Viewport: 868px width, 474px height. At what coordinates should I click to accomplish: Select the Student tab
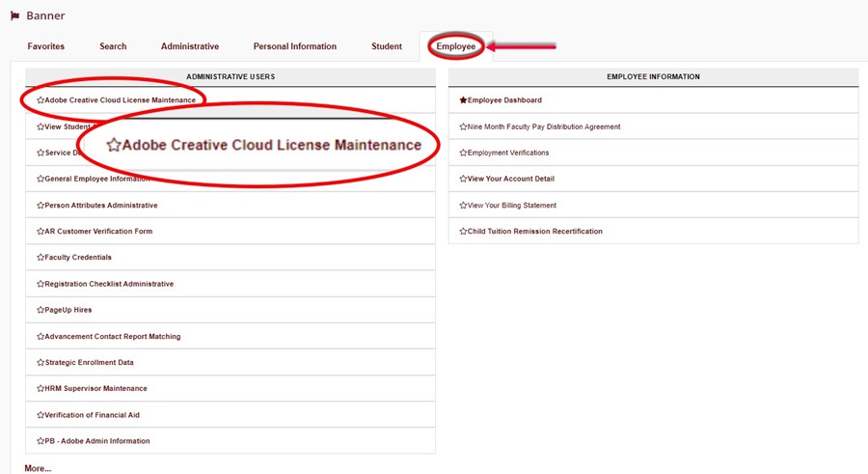(x=387, y=46)
